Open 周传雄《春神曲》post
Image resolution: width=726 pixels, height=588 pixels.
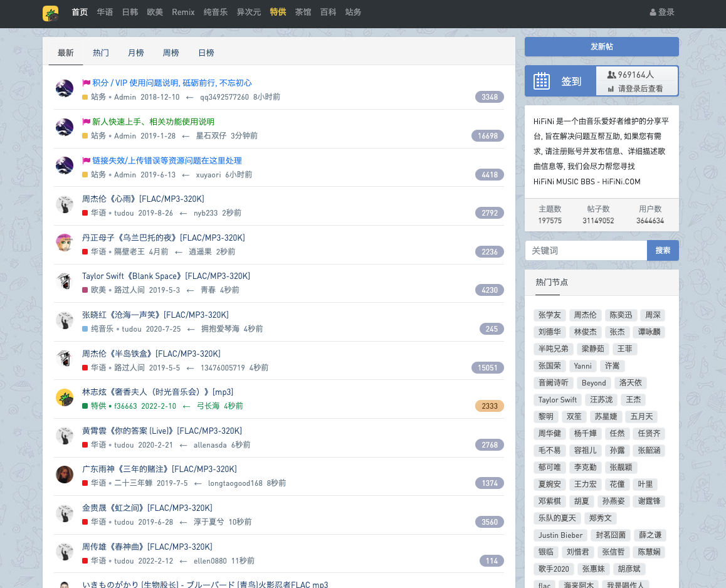point(147,547)
